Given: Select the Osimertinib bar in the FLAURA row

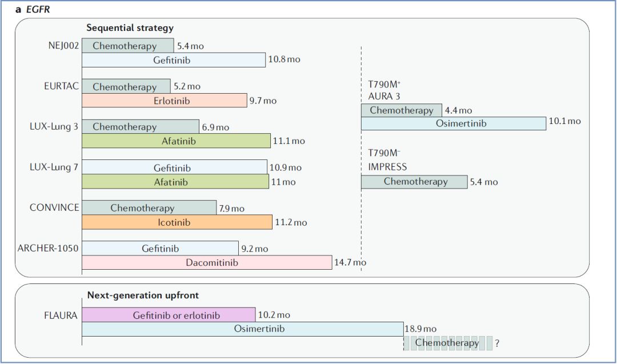Looking at the screenshot, I should (243, 329).
